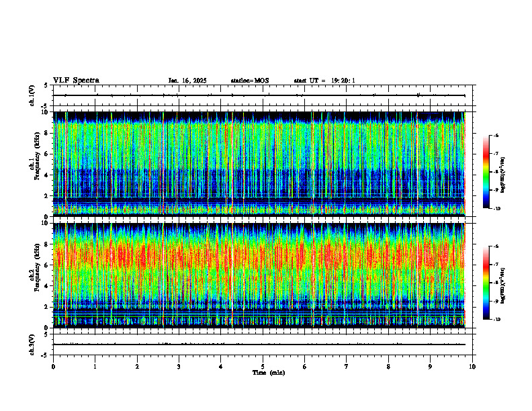Click the 5 minute tick label

tap(263, 367)
